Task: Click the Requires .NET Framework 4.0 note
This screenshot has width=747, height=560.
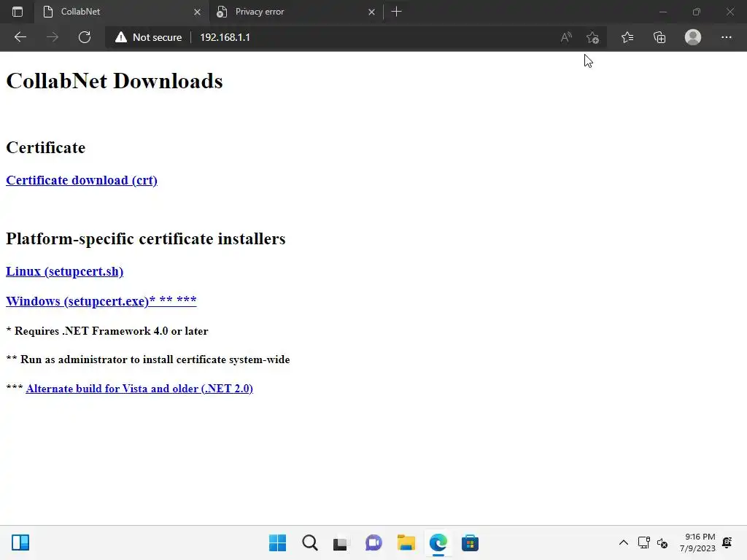Action: pos(107,331)
